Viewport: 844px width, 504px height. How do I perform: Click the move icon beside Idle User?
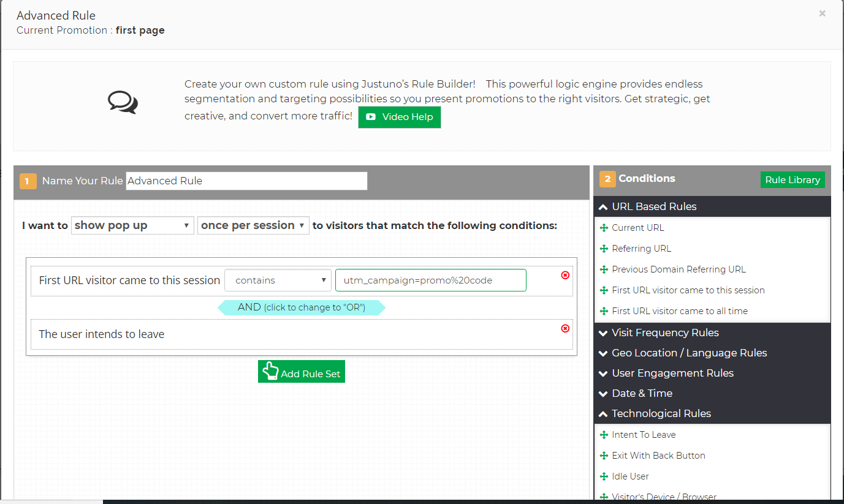[604, 476]
